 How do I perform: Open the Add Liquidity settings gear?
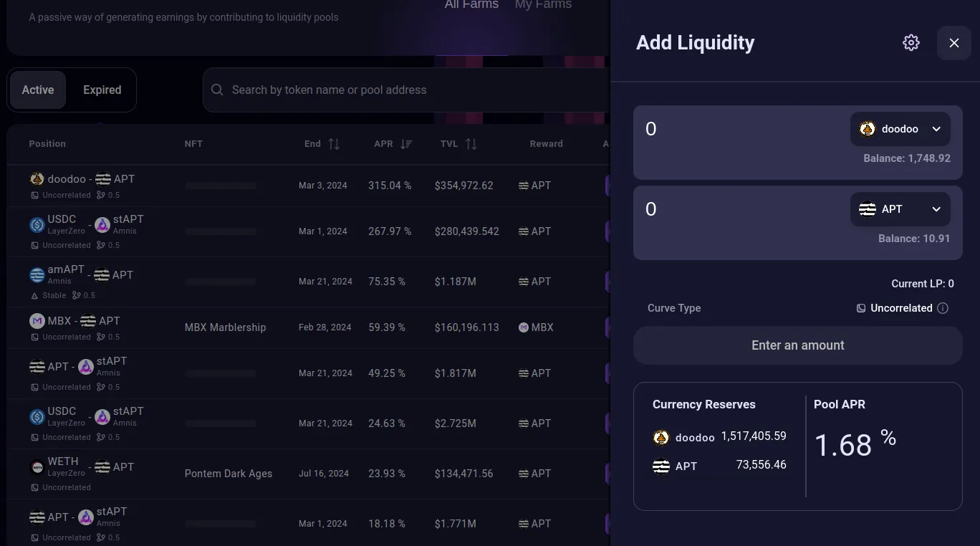click(x=911, y=42)
